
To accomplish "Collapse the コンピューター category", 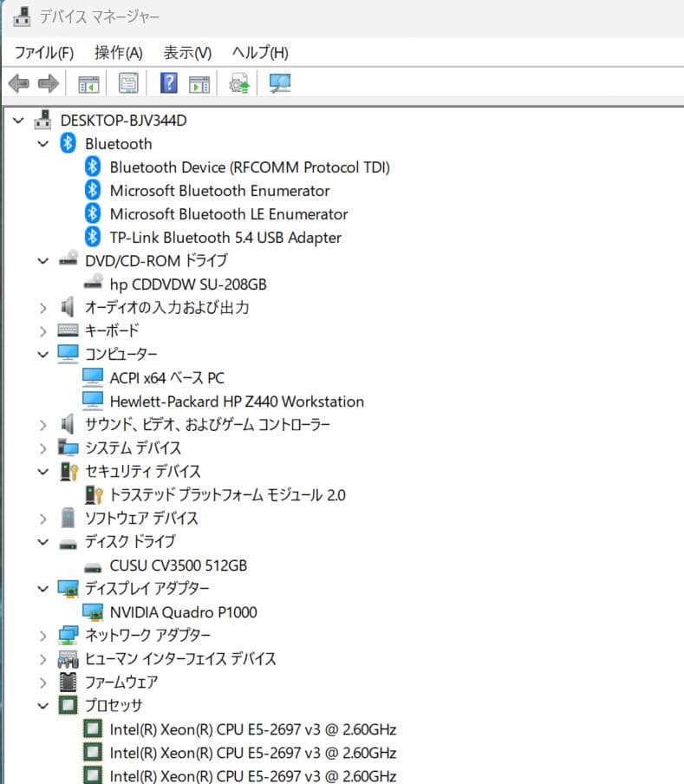I will coord(43,355).
